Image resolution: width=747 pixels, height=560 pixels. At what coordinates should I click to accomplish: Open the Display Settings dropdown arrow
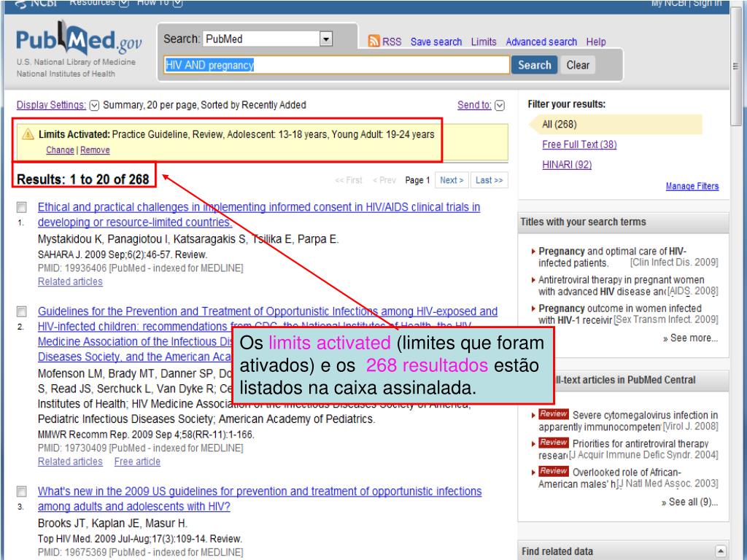[94, 105]
